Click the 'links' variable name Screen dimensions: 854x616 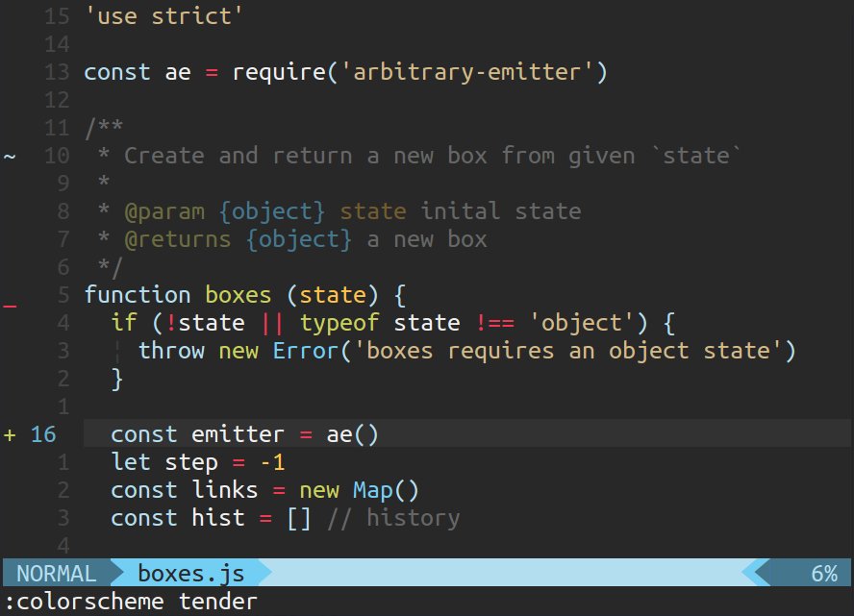pos(224,490)
